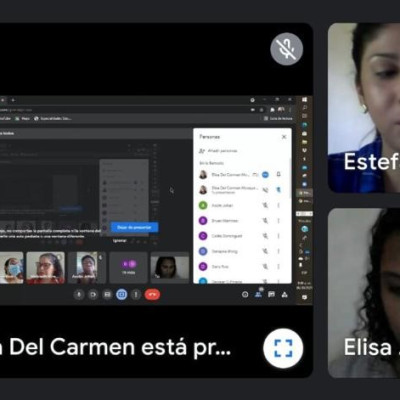This screenshot has width=400, height=400.
Task: Click the fullscreen expand icon on the presentation tile
Action: click(x=283, y=348)
